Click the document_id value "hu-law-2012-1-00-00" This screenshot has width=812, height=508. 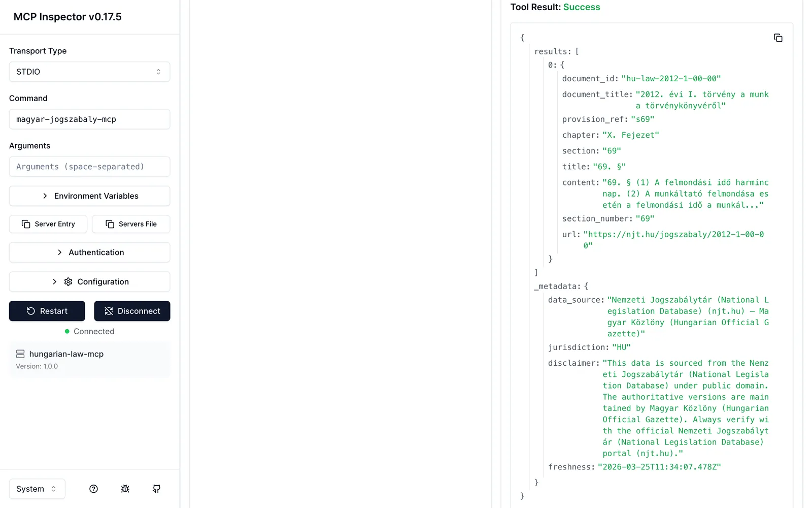click(x=671, y=79)
